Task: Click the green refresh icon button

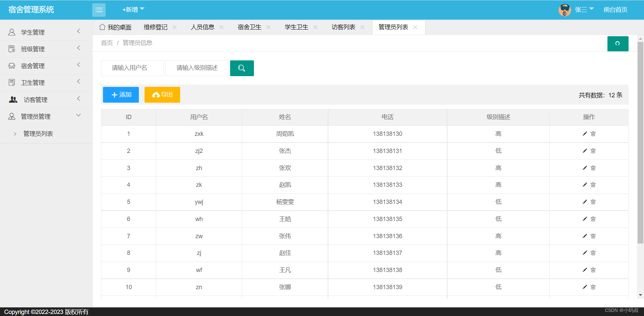Action: pyautogui.click(x=618, y=44)
